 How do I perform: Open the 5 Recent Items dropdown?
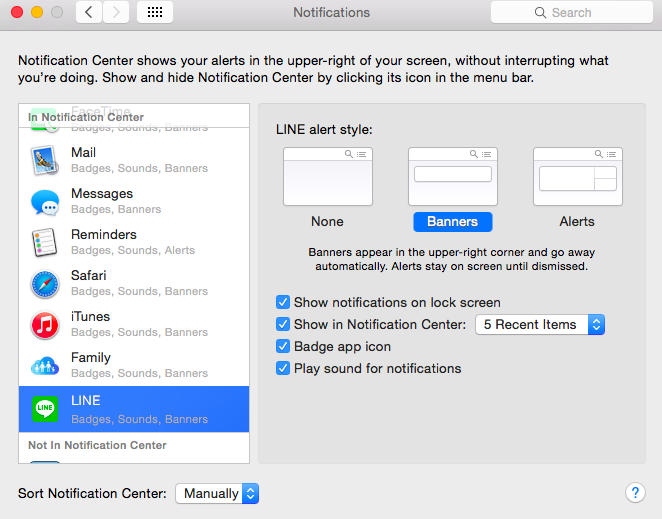tap(540, 324)
